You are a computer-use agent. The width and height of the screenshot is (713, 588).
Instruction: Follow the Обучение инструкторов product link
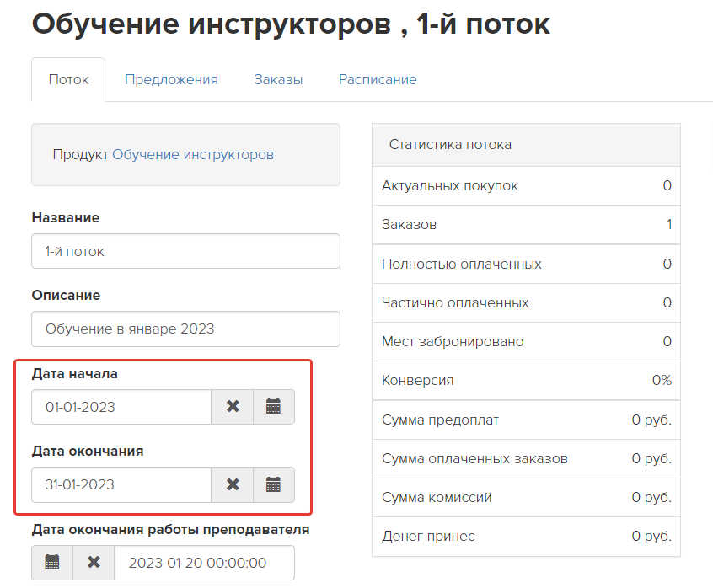pos(193,154)
